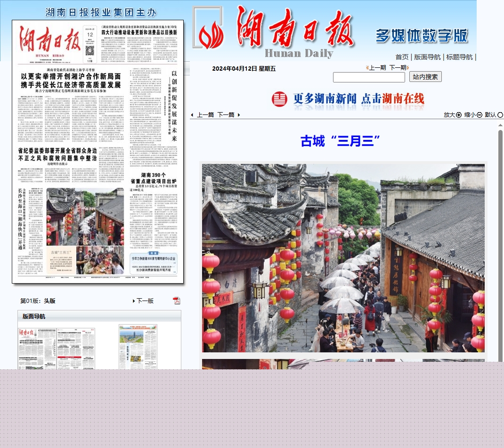Viewport: 504px width, 448px height.
Task: Click the article title 古城"三月三"
Action: coord(341,141)
